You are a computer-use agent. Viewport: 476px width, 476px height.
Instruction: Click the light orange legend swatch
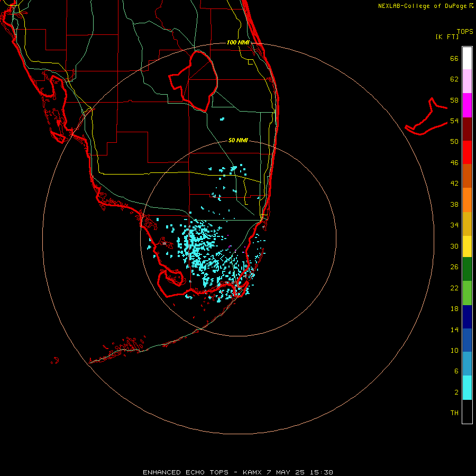[x=467, y=200]
